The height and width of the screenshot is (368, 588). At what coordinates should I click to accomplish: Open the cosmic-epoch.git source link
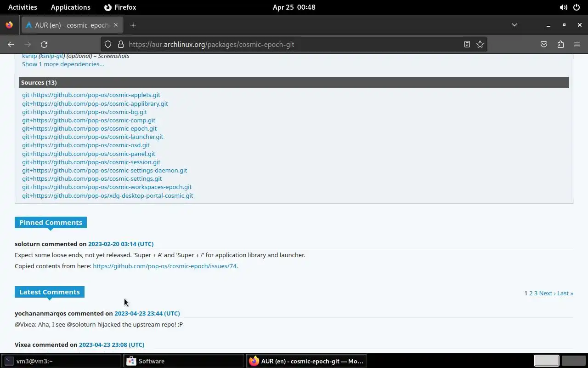89,128
